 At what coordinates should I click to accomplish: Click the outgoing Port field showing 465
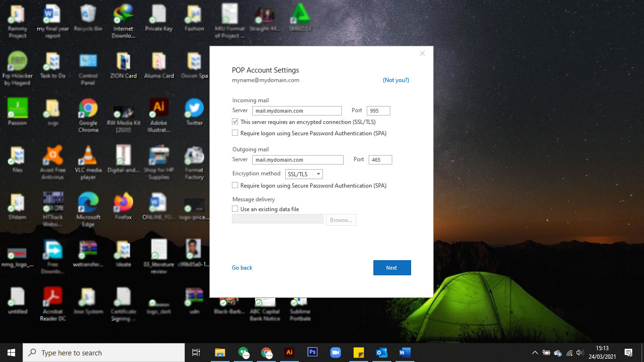coord(380,160)
